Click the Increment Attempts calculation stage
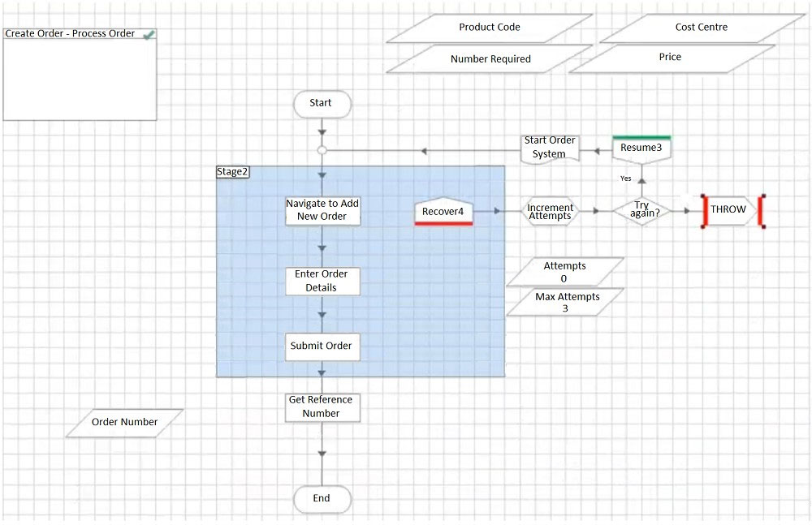Screen dimensions: 812x525 click(550, 211)
